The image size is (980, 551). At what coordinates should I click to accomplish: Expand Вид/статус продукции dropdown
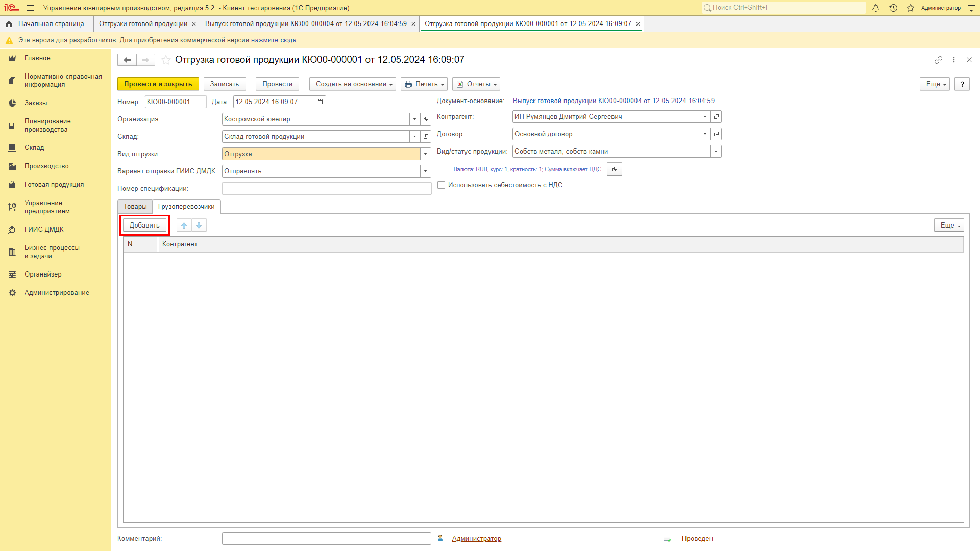tap(716, 152)
